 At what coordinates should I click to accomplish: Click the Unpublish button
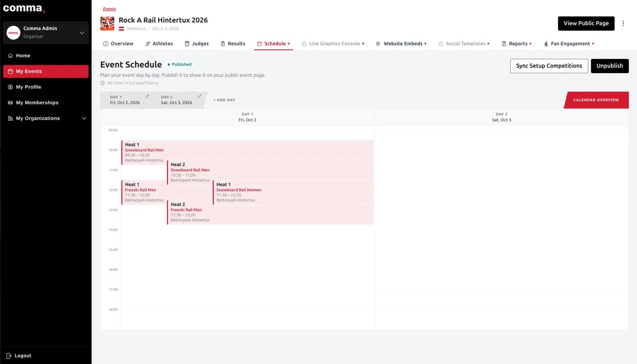pyautogui.click(x=610, y=66)
